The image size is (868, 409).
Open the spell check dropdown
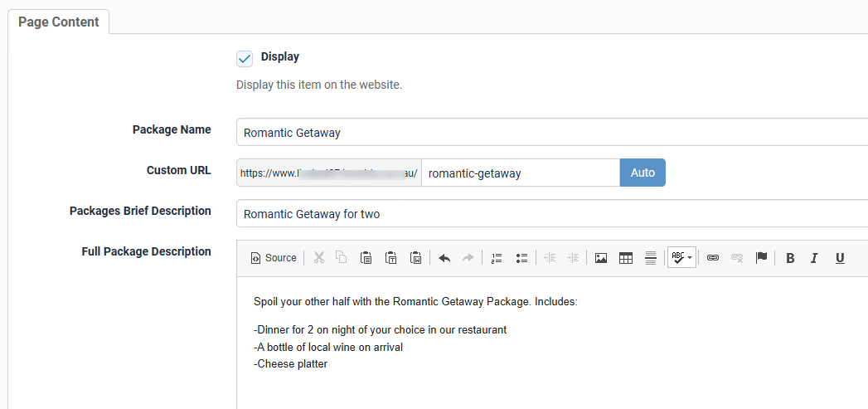click(x=681, y=258)
